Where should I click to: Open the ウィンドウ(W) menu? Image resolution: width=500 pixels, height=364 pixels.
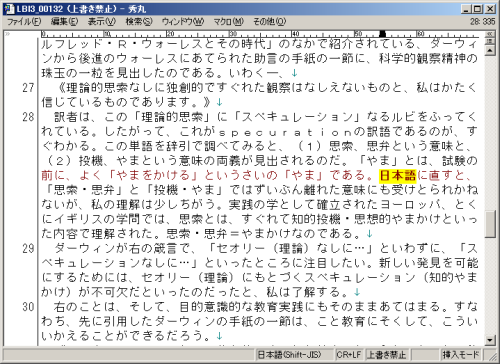[183, 22]
